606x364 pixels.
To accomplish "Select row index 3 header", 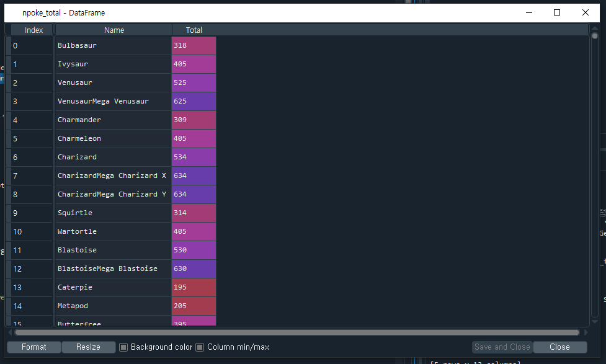I will pyautogui.click(x=32, y=101).
